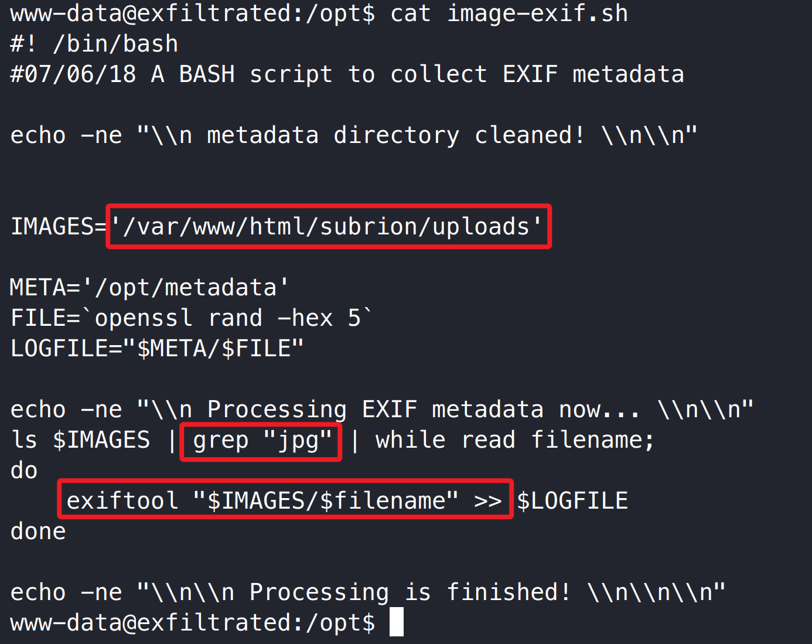The height and width of the screenshot is (644, 812).
Task: Click the "while read filename;" text
Action: (x=514, y=440)
